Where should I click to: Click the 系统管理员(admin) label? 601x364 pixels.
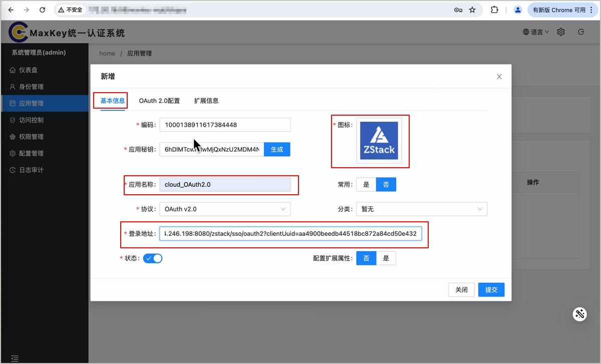tap(39, 53)
